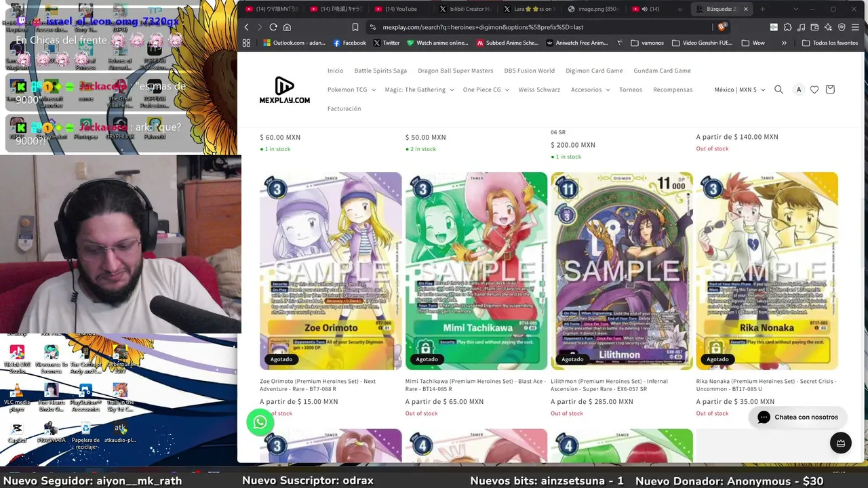Go to the Torneos page
Screen dimensions: 868x488
point(631,89)
